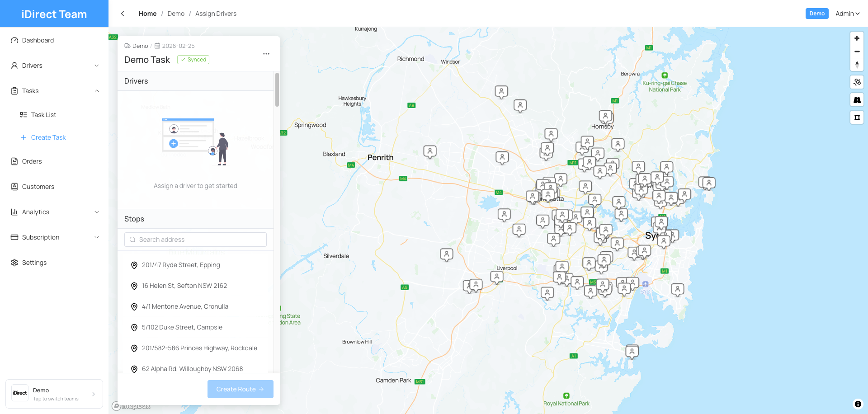Screen dimensions: 868x414
Task: Click the Create Route button
Action: point(240,389)
